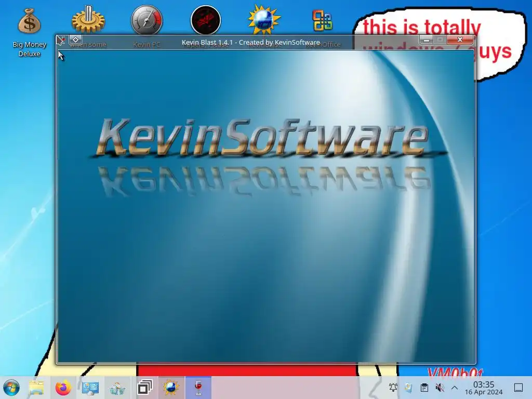532x399 pixels.
Task: Click the KevinSoftware logo splash screen
Action: coord(266,206)
